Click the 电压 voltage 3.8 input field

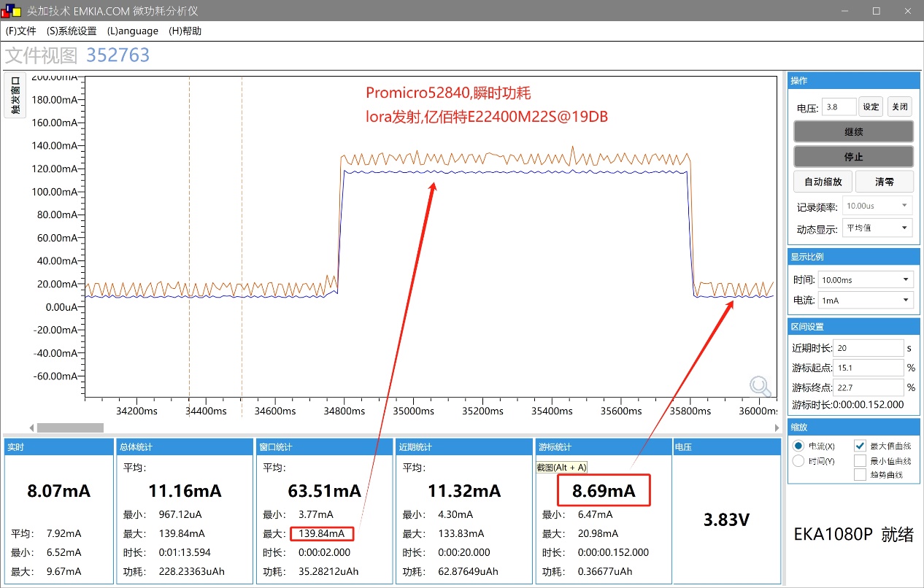(x=838, y=107)
